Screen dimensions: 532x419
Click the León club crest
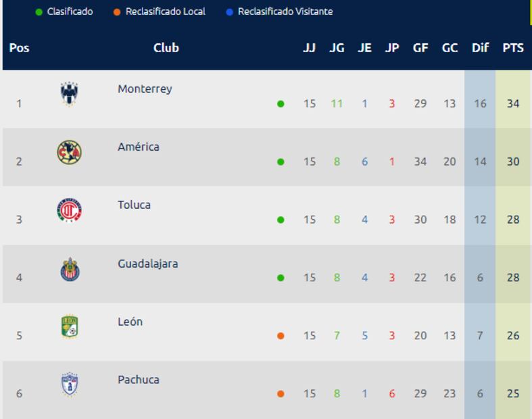pos(69,327)
